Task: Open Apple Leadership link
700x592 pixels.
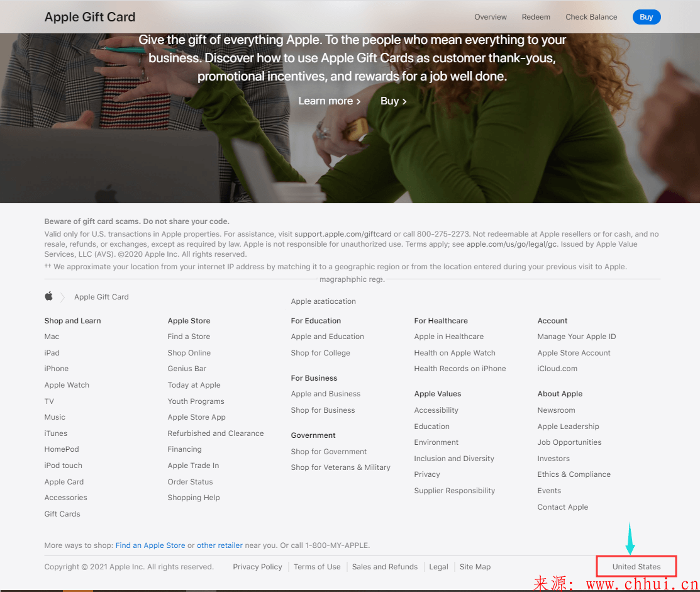Action: click(568, 427)
